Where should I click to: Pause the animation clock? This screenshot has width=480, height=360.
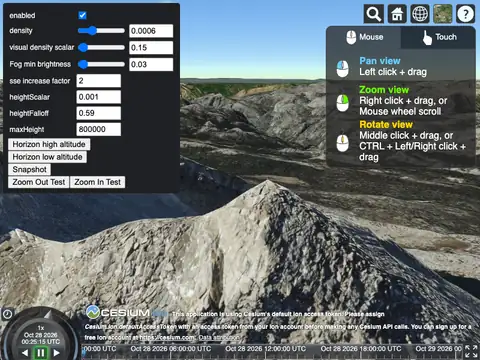click(x=41, y=353)
